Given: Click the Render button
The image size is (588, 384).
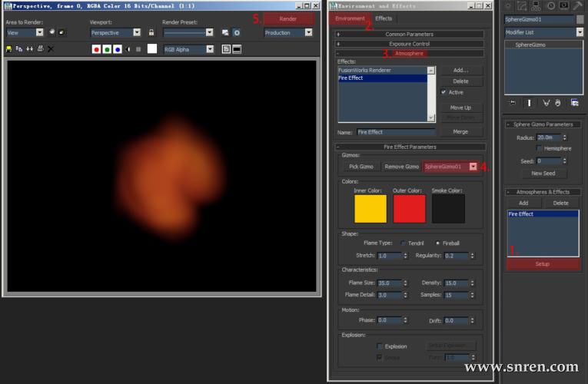Looking at the screenshot, I should [x=288, y=18].
